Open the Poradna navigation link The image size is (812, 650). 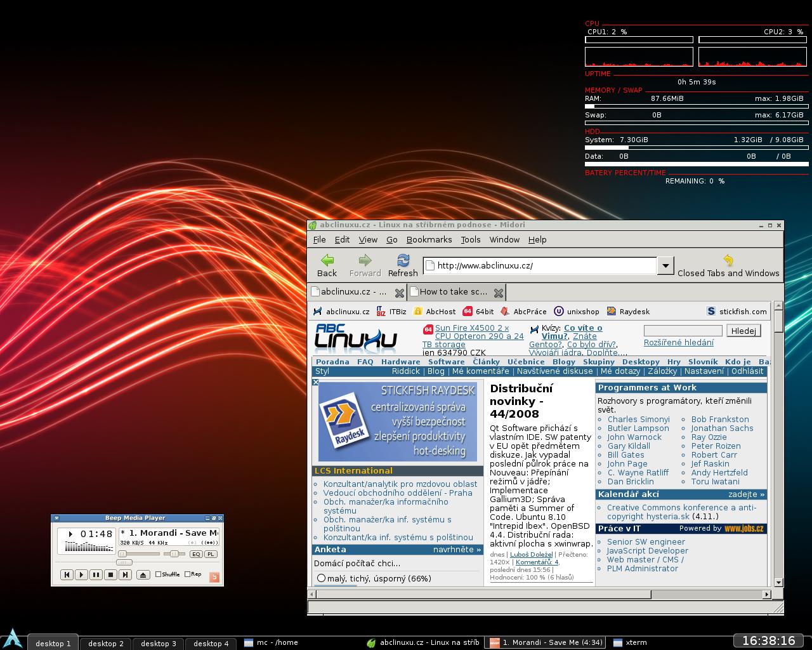(x=332, y=362)
